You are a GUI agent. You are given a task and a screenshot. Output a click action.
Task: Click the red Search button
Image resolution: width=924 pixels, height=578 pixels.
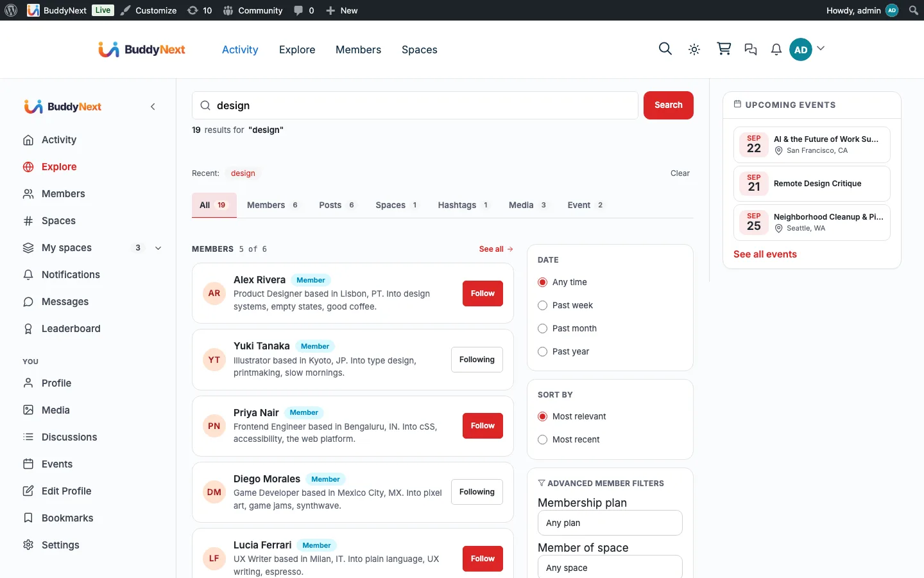(x=669, y=105)
